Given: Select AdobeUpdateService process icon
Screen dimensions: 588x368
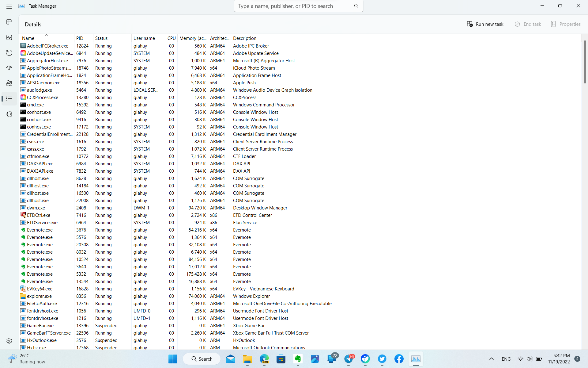Looking at the screenshot, I should point(23,53).
